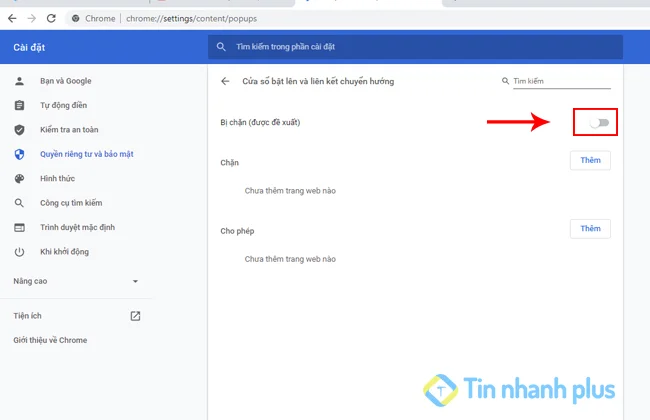Click back arrow beside Cửa sổ bật lên heading
Viewport: 650px width, 420px height.
225,81
